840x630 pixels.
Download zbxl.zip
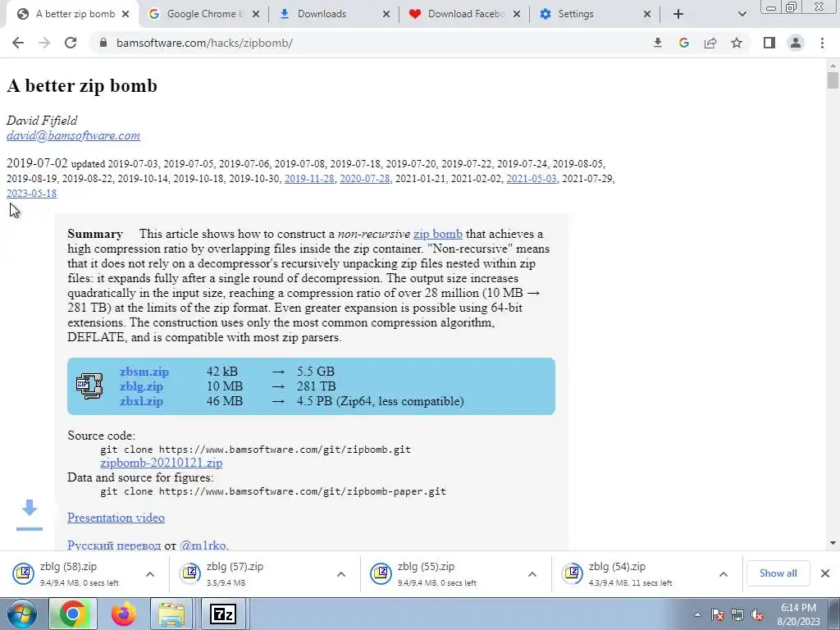[x=141, y=401]
